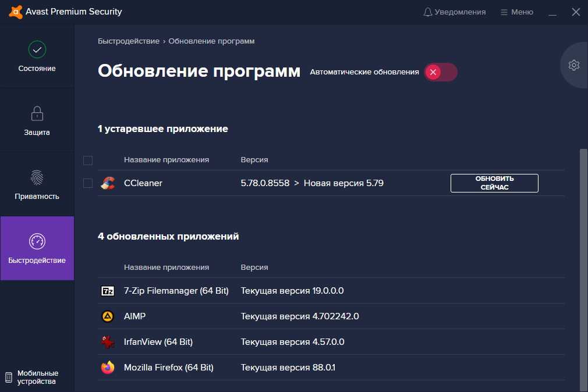Click the AIMP app icon
The image size is (588, 392).
[108, 316]
